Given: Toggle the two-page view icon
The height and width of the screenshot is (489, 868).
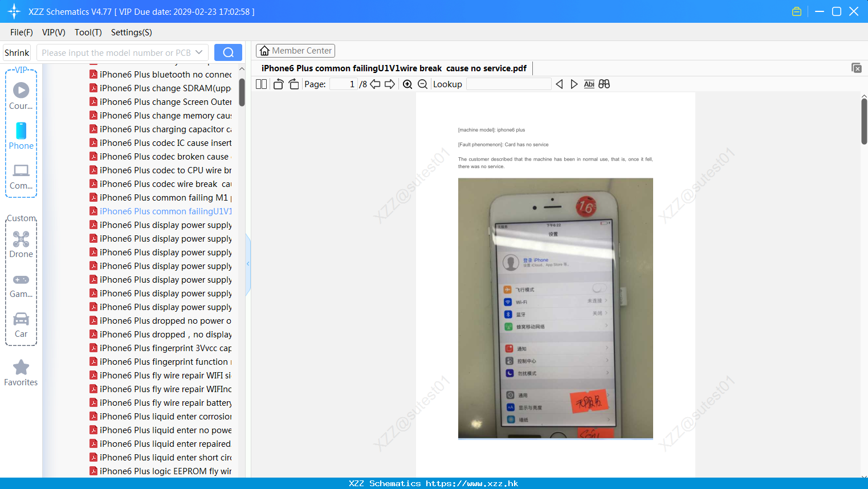Looking at the screenshot, I should click(x=262, y=84).
